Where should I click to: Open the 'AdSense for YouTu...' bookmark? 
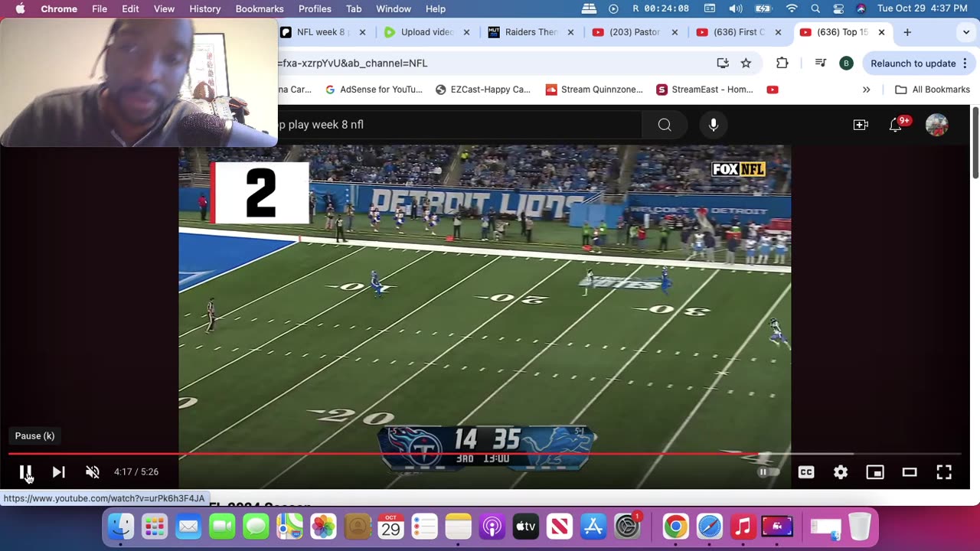(x=374, y=90)
